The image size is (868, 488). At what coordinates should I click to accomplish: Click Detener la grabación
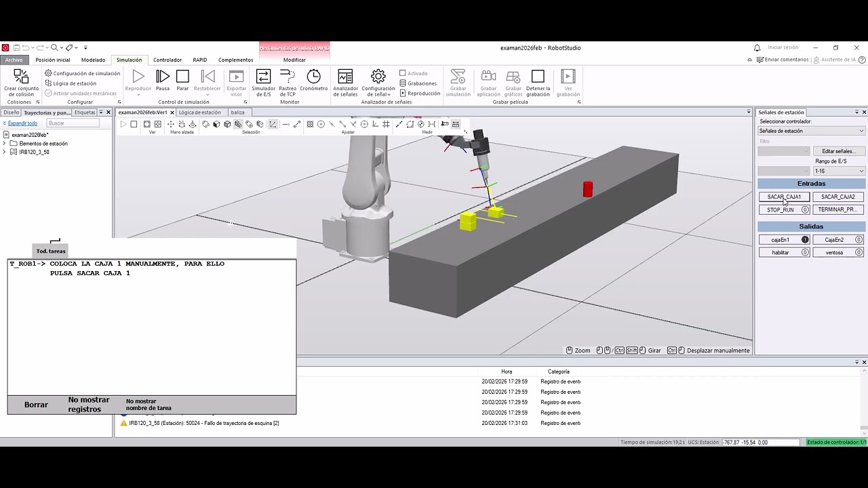tap(538, 82)
